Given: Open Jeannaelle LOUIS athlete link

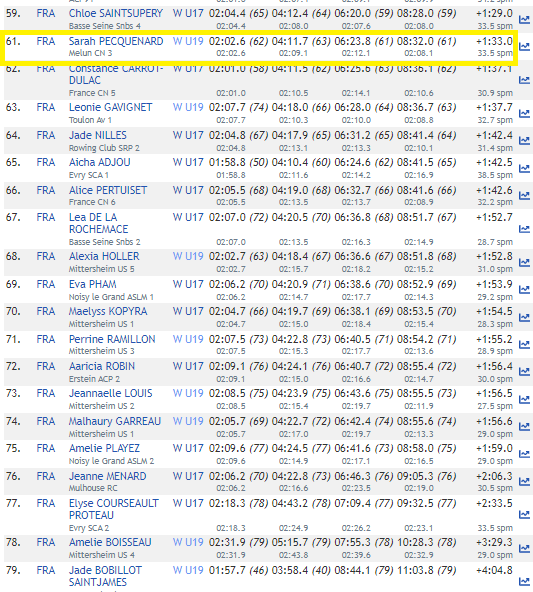Looking at the screenshot, I should (x=111, y=393).
